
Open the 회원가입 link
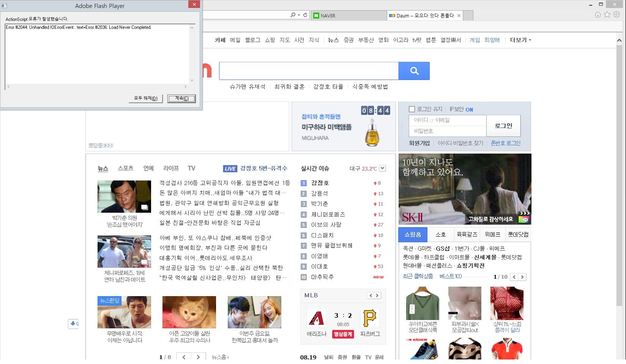click(x=419, y=143)
